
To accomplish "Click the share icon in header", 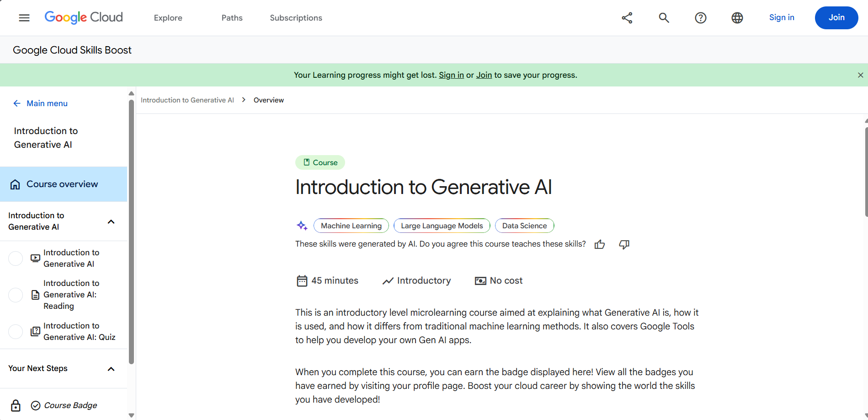I will 627,18.
